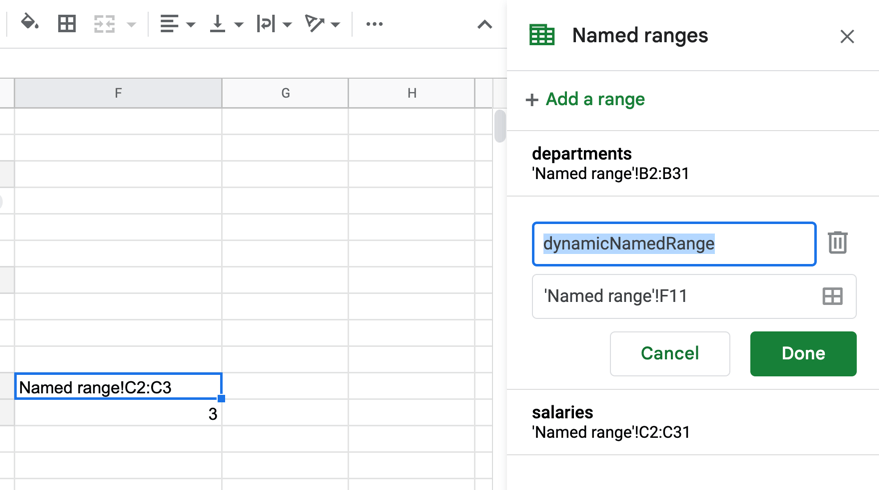Delete dynamicNamedRange with the trash icon
This screenshot has width=879, height=490.
tap(838, 243)
